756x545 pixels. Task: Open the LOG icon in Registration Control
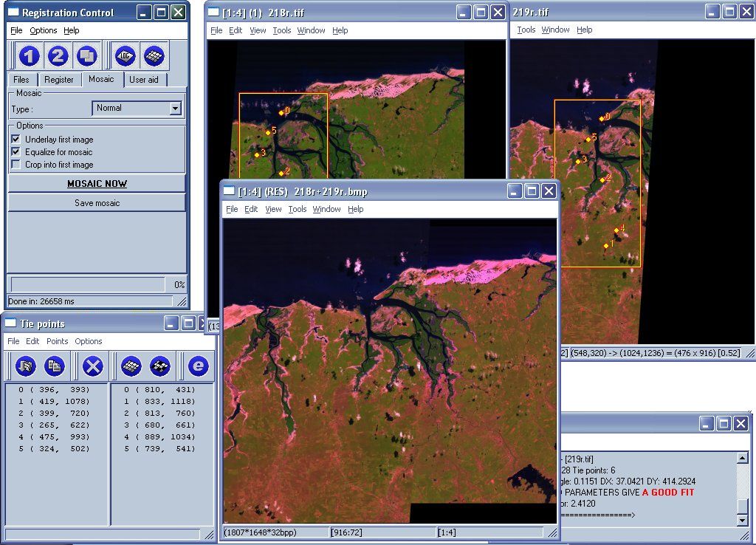pyautogui.click(x=124, y=56)
